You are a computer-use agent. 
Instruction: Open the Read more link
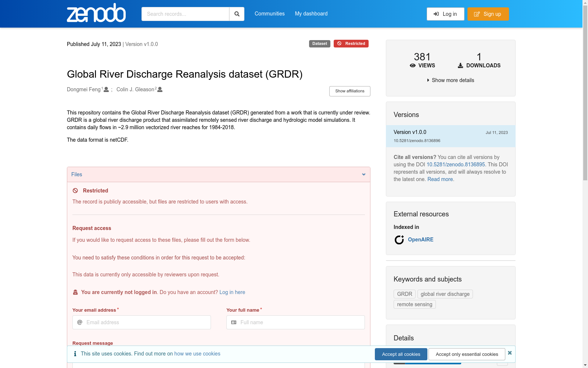pyautogui.click(x=440, y=179)
